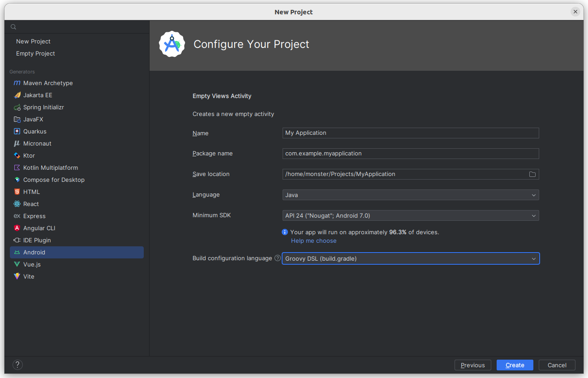This screenshot has width=588, height=378.
Task: Go back with the Previous button
Action: point(473,365)
